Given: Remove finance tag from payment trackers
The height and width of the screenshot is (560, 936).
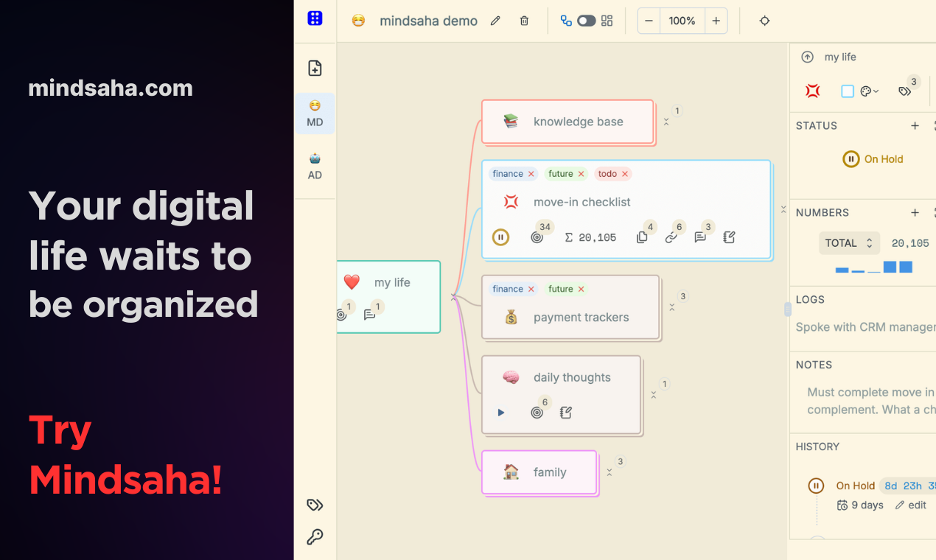Looking at the screenshot, I should (531, 289).
